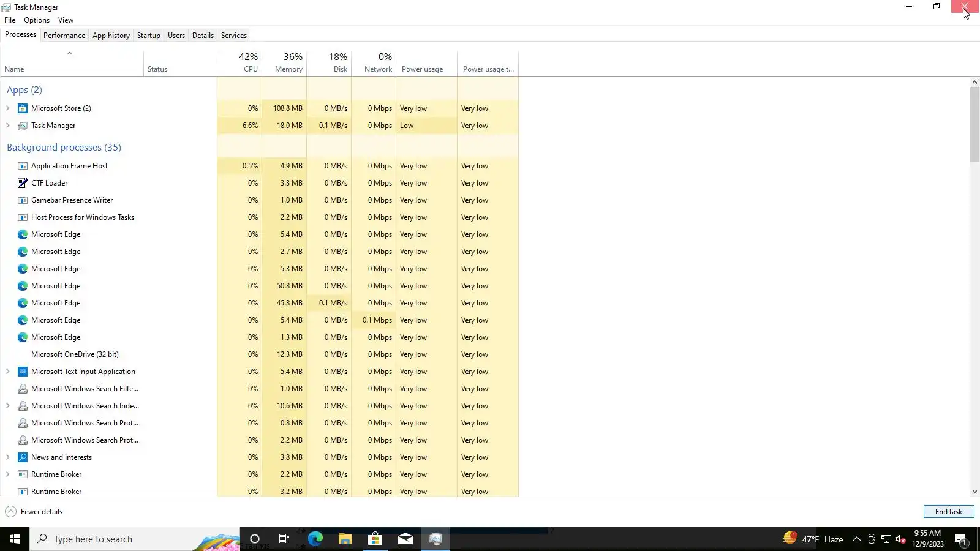
Task: Click the vertical scrollbar thumb
Action: (974, 124)
